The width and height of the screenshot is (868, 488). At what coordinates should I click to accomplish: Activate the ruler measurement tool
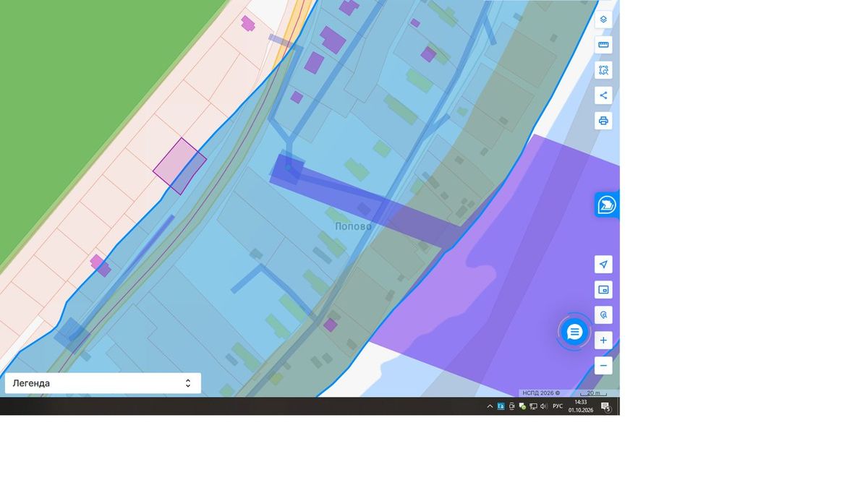[x=603, y=45]
